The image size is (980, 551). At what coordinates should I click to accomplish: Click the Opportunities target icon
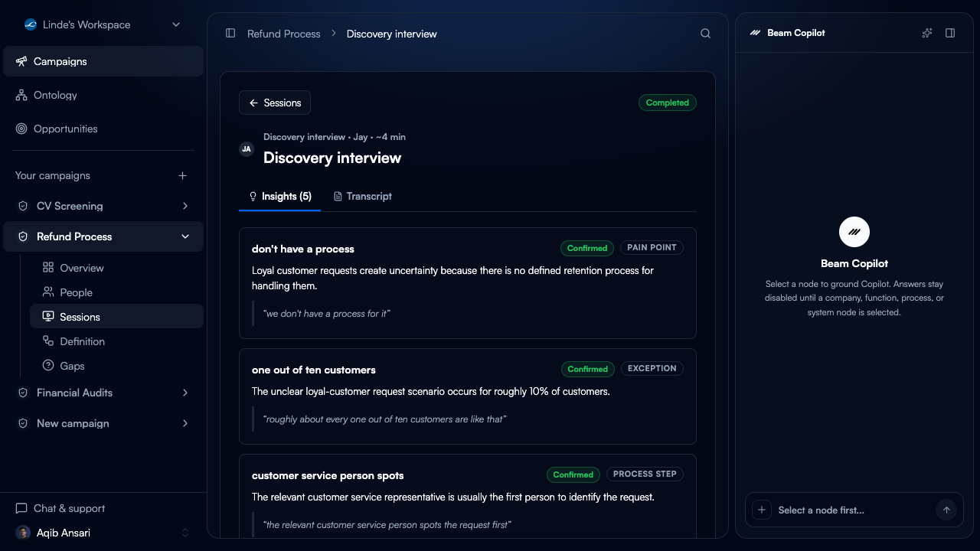click(x=21, y=129)
